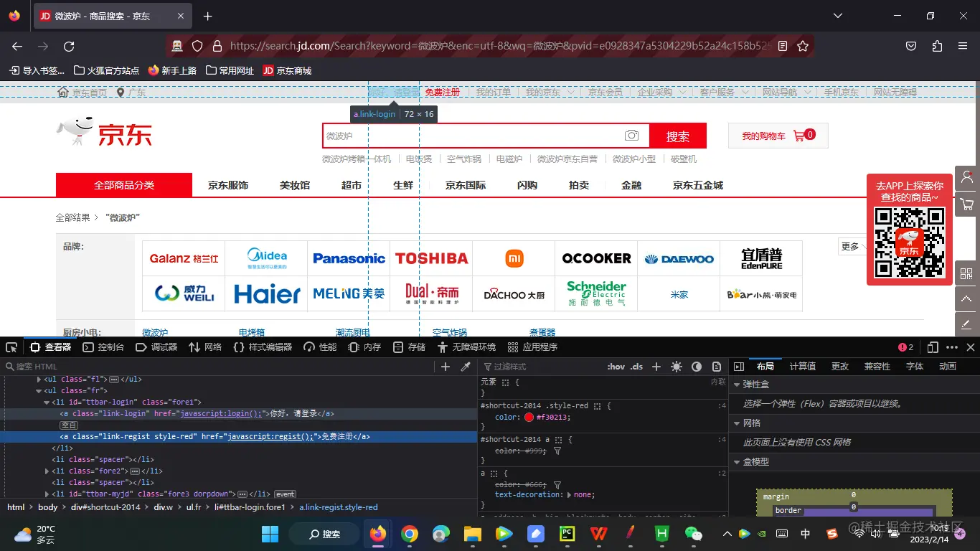
Task: Click the responsive design mode icon in DevTools
Action: tap(933, 347)
